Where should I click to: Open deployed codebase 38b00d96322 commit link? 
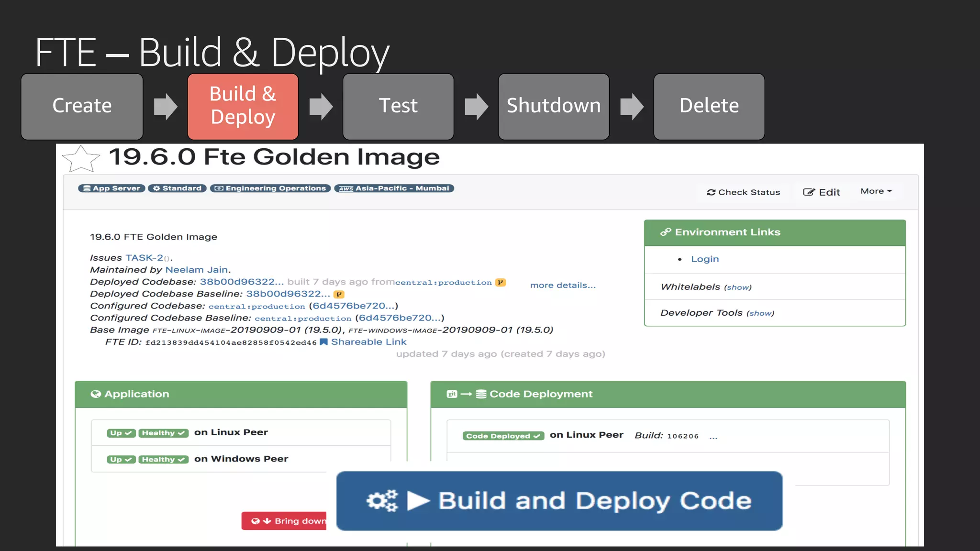242,282
